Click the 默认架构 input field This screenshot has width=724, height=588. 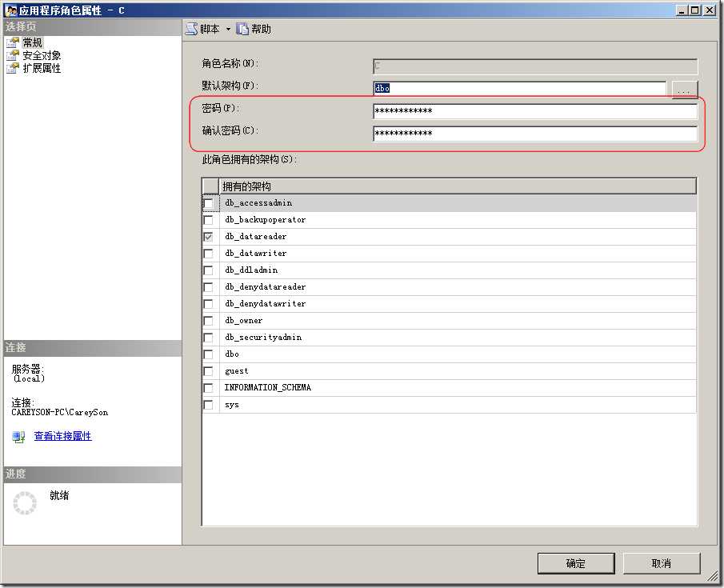pos(519,88)
